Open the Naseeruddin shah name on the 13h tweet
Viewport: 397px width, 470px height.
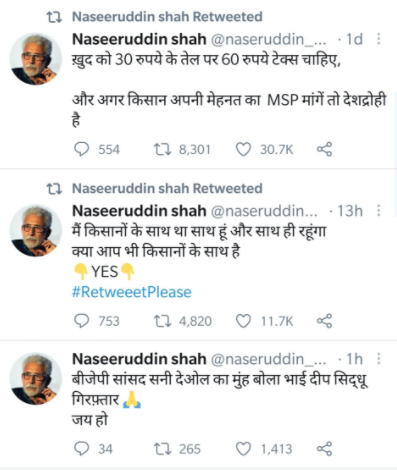point(139,211)
